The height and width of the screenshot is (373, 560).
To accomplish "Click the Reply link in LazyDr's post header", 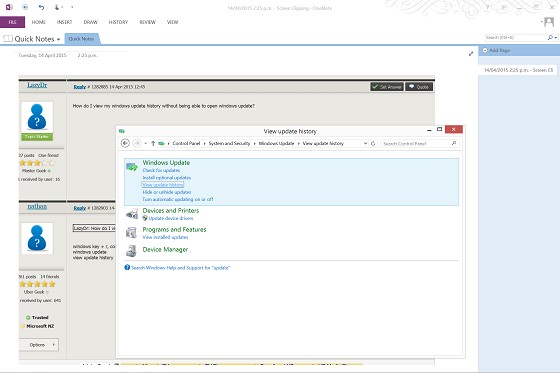I will [x=80, y=87].
